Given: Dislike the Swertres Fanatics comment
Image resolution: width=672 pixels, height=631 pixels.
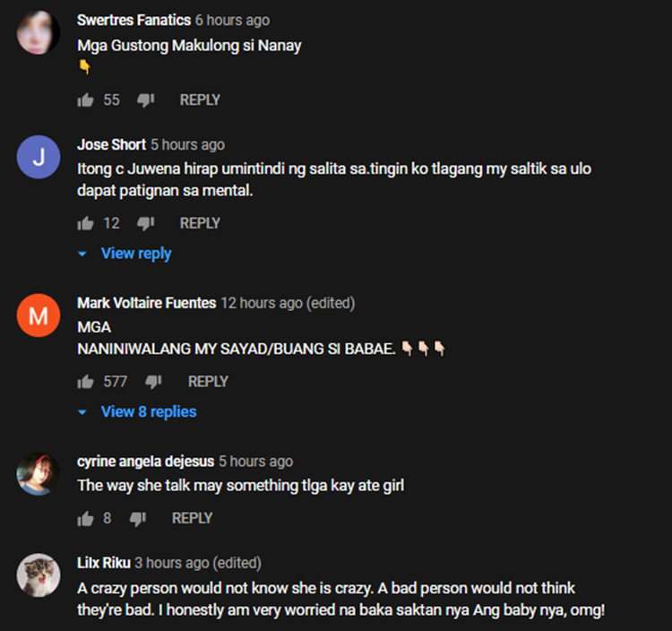Looking at the screenshot, I should (x=145, y=100).
